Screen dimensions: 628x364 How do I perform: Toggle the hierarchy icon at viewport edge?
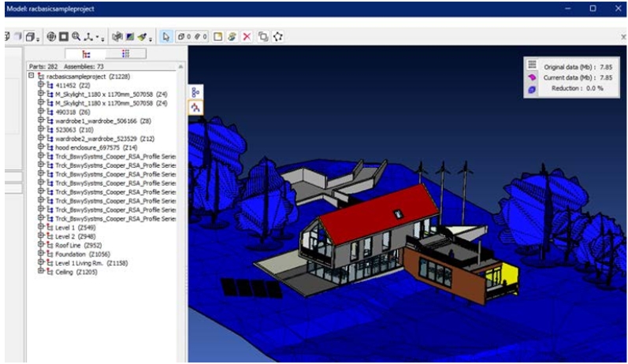tap(195, 91)
